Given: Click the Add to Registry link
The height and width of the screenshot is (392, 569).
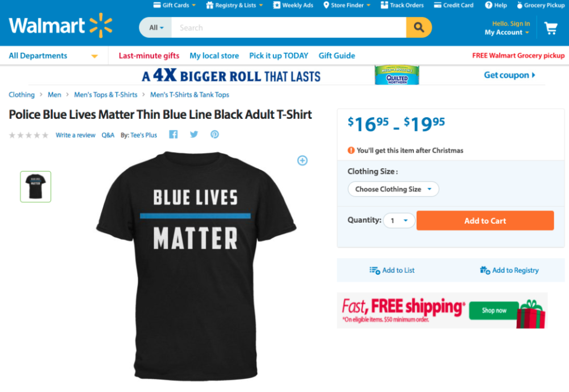Looking at the screenshot, I should [509, 270].
